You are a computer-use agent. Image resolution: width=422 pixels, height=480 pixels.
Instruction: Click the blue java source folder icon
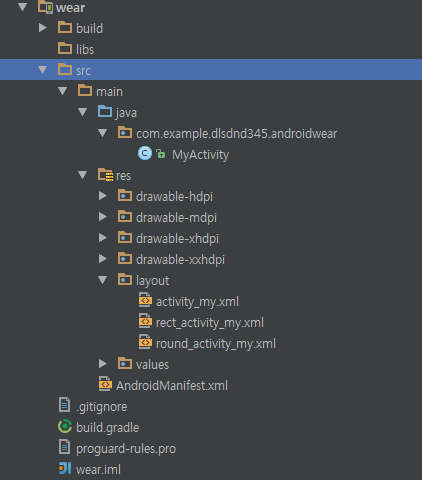pos(105,111)
